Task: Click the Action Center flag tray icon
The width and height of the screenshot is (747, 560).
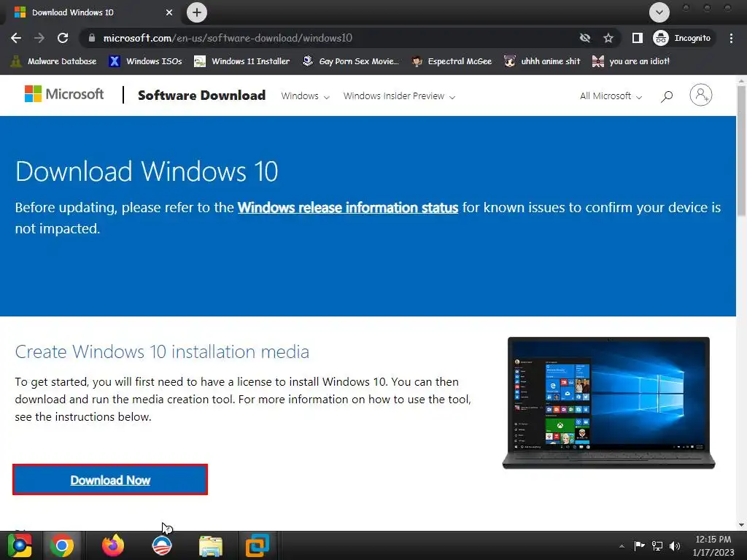Action: pos(639,545)
